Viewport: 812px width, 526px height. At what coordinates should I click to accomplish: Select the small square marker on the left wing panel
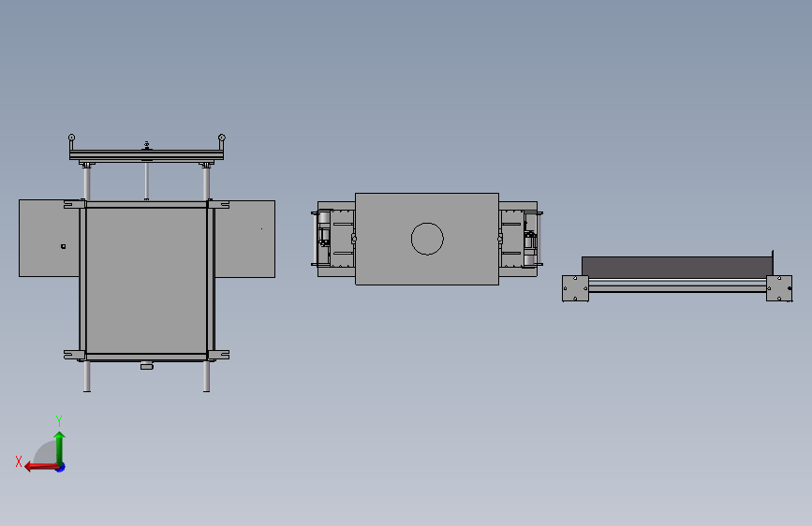click(63, 246)
